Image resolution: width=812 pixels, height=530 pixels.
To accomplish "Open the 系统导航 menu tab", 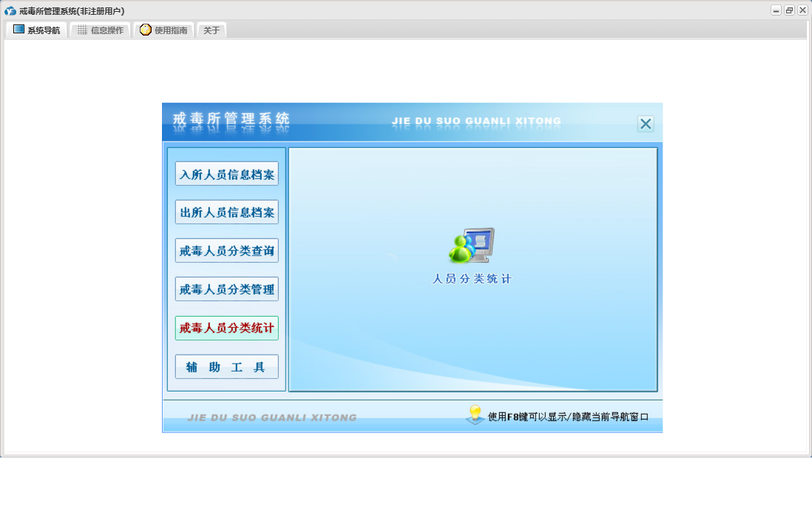I will pyautogui.click(x=36, y=30).
